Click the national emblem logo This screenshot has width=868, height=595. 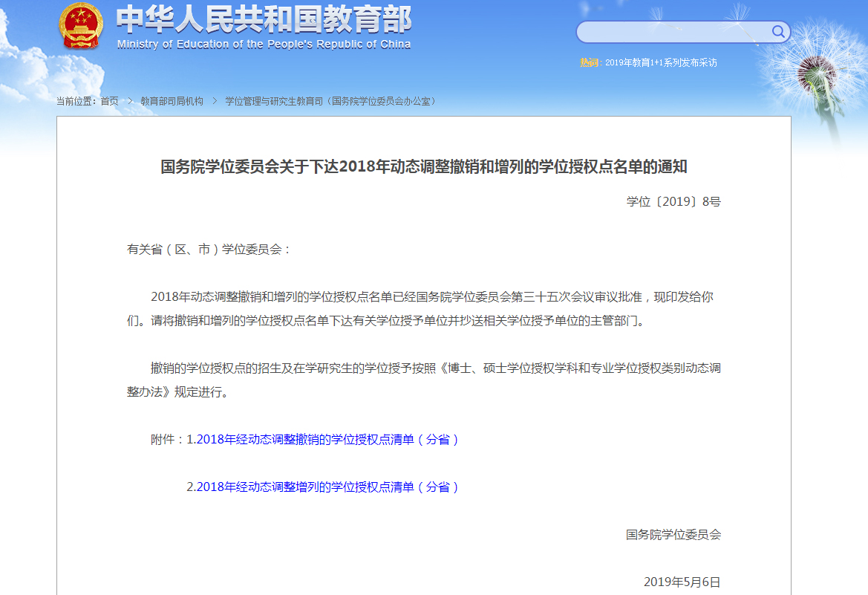coord(81,27)
